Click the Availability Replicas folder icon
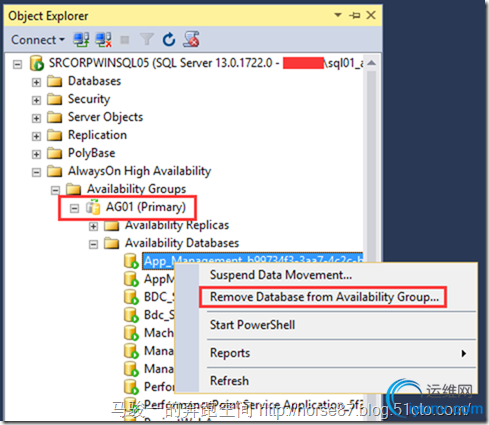 112,225
